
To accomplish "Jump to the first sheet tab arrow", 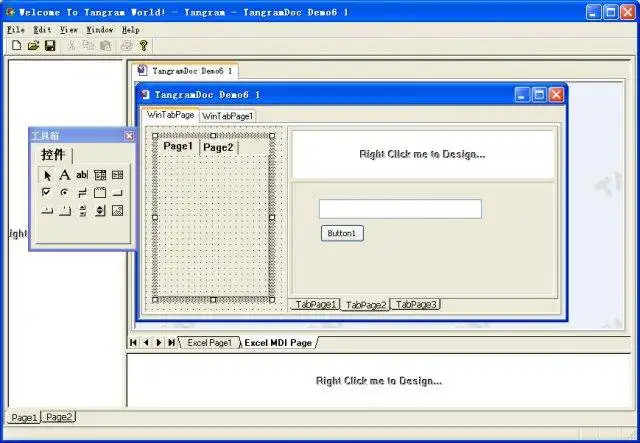I will [x=133, y=343].
